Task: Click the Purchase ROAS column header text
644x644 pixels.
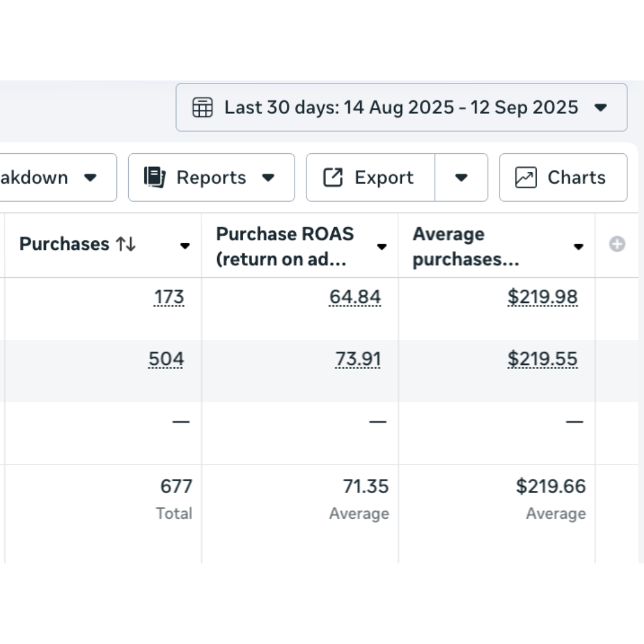Action: (285, 246)
